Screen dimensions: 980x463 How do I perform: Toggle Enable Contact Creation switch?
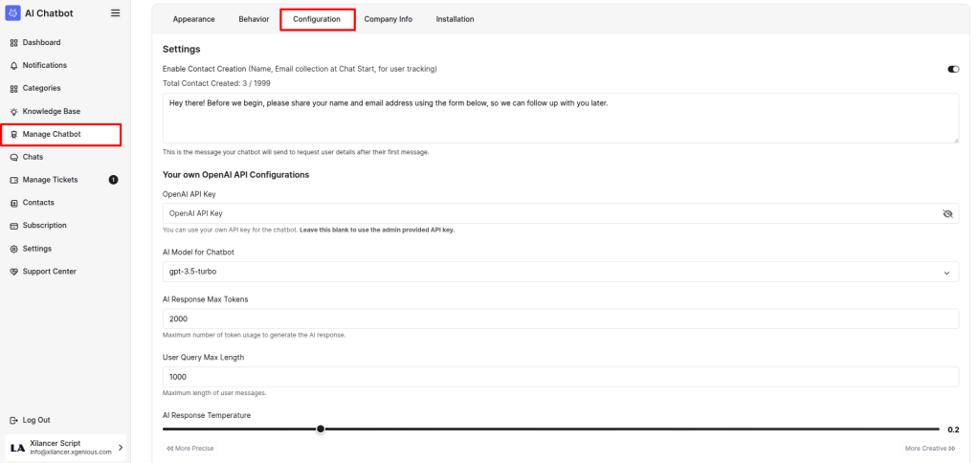[952, 70]
